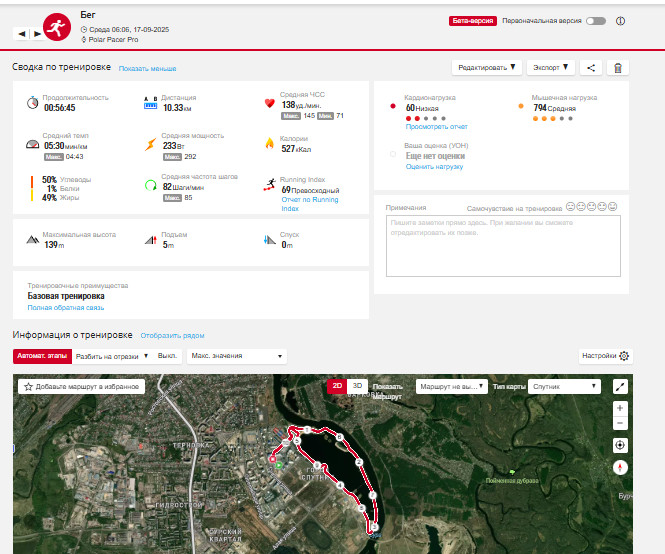Click the Базовая тренировка text
The width and height of the screenshot is (665, 554).
click(x=66, y=296)
